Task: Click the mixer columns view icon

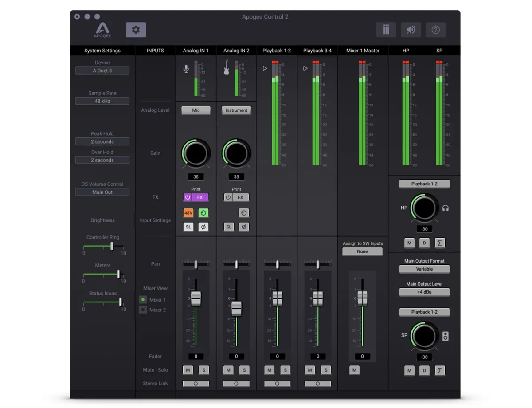Action: tap(386, 30)
